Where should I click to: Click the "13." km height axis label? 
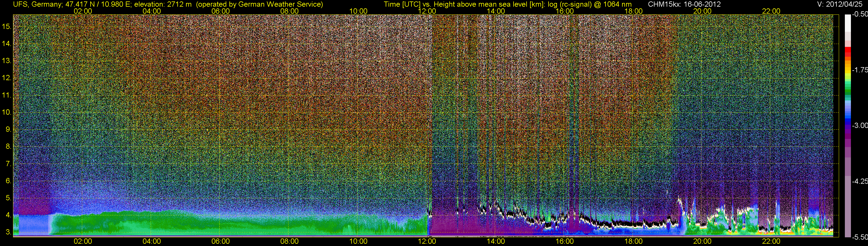click(7, 61)
